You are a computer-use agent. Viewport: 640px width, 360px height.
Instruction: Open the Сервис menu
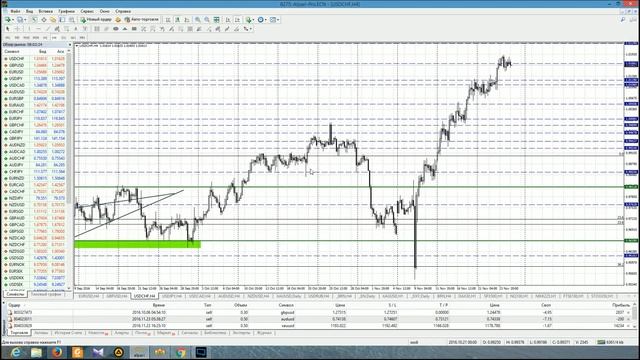pyautogui.click(x=87, y=11)
